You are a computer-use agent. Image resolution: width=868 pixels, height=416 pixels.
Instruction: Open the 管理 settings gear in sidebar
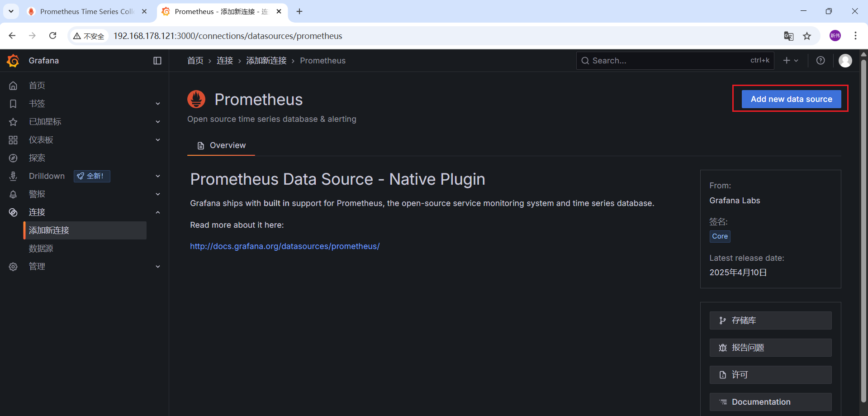13,266
